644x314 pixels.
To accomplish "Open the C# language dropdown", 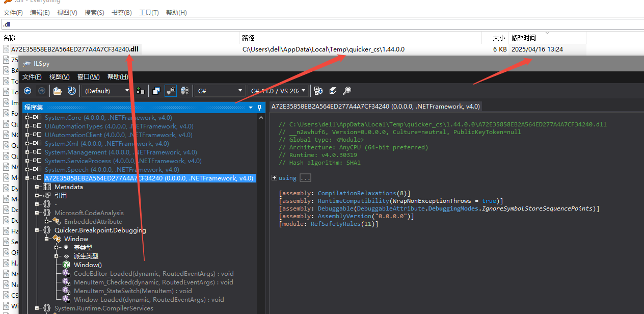I will (220, 91).
